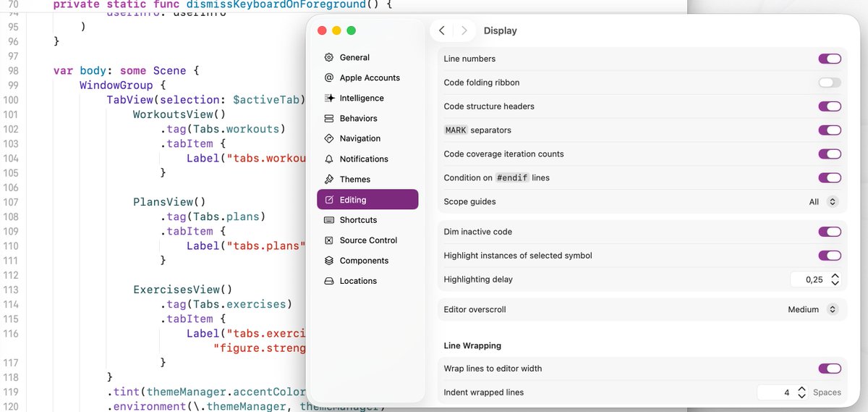This screenshot has width=868, height=412.
Task: Open the Apple Accounts settings pane
Action: coord(367,77)
